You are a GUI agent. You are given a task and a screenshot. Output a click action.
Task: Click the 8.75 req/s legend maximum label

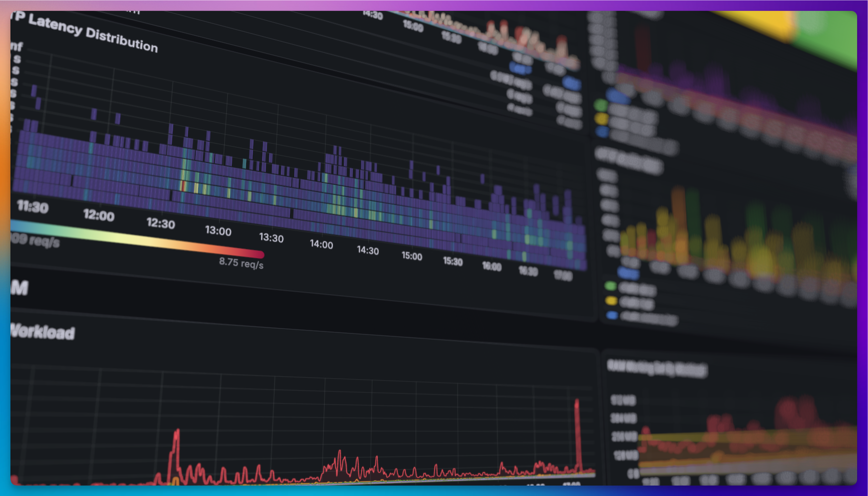click(241, 263)
